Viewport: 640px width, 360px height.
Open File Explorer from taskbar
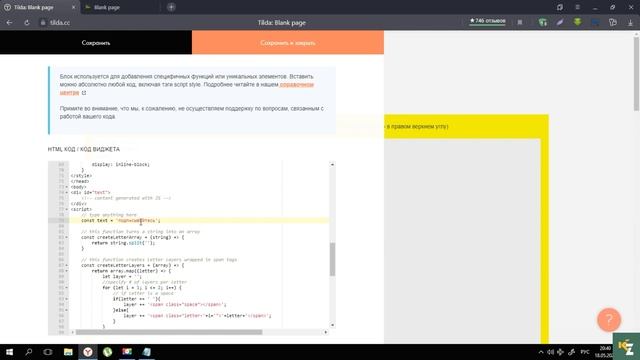(x=68, y=352)
